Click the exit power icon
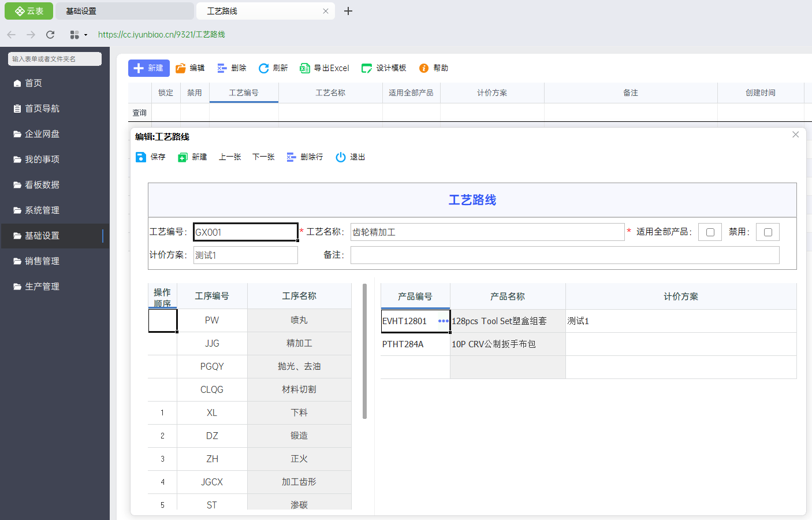 coord(341,157)
